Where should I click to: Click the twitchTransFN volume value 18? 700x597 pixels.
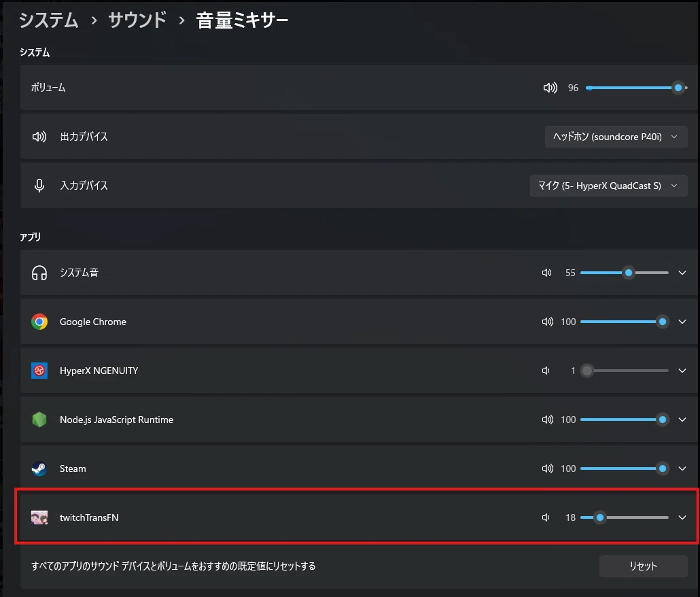(571, 517)
